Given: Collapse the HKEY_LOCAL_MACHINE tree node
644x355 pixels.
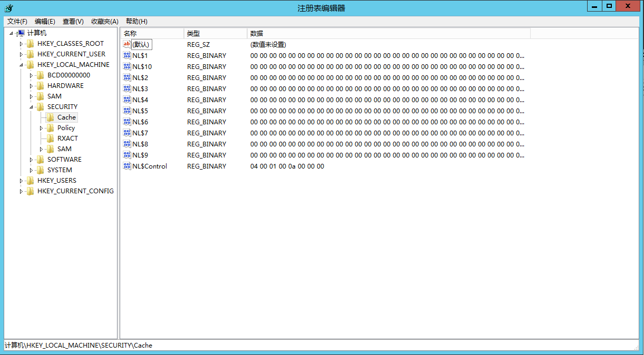Looking at the screenshot, I should (x=22, y=64).
